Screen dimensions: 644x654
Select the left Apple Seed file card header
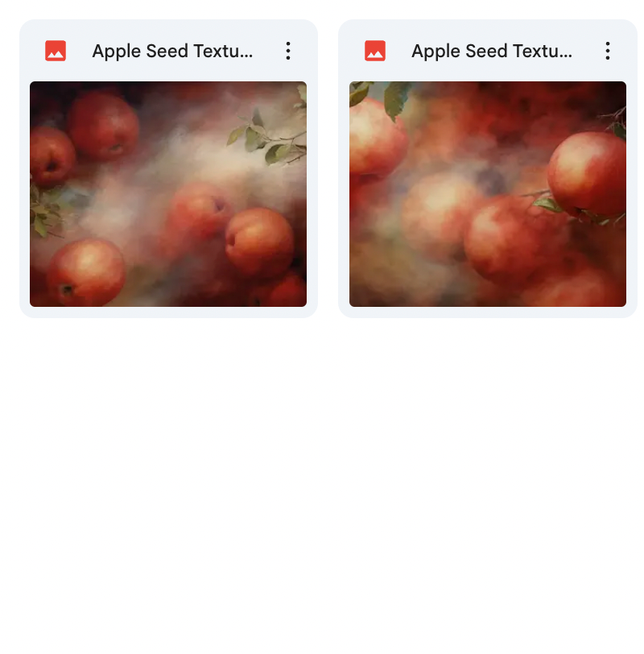[168, 51]
